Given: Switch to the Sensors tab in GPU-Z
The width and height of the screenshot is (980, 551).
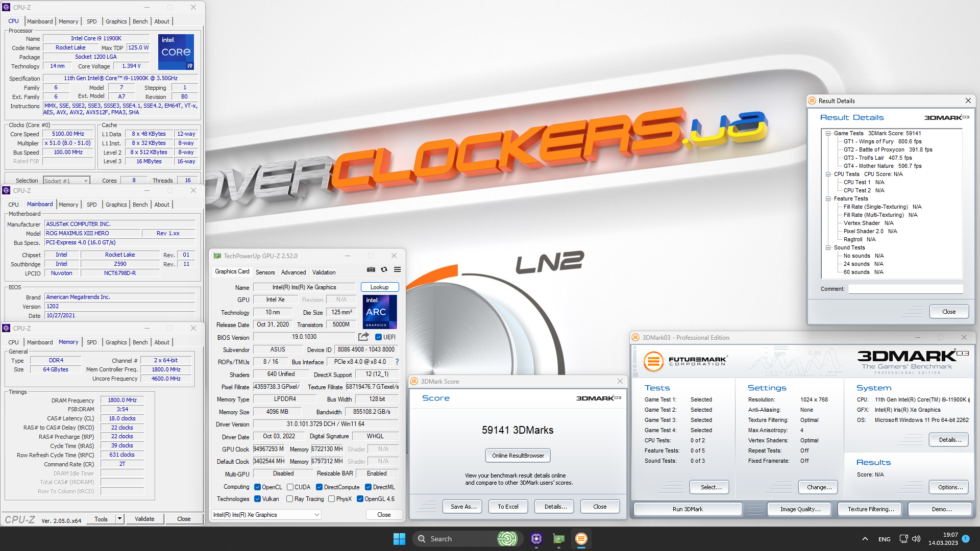Looking at the screenshot, I should coord(265,272).
